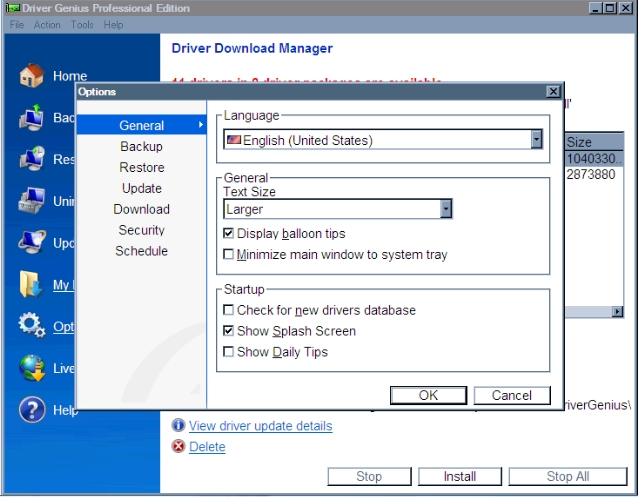The width and height of the screenshot is (638, 497).
Task: Open the Tools menu
Action: pos(82,25)
